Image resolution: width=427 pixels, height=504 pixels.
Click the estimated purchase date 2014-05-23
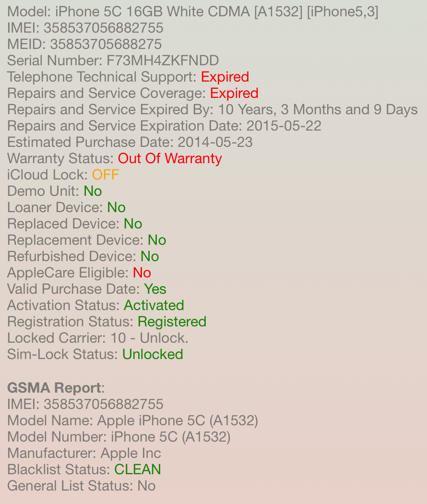coord(215,142)
